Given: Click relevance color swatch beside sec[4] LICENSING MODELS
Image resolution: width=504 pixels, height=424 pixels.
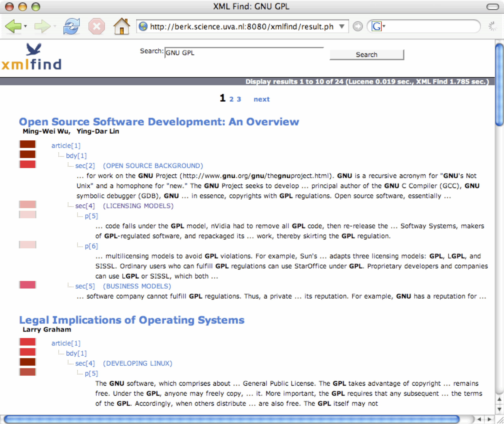Looking at the screenshot, I should (28, 205).
